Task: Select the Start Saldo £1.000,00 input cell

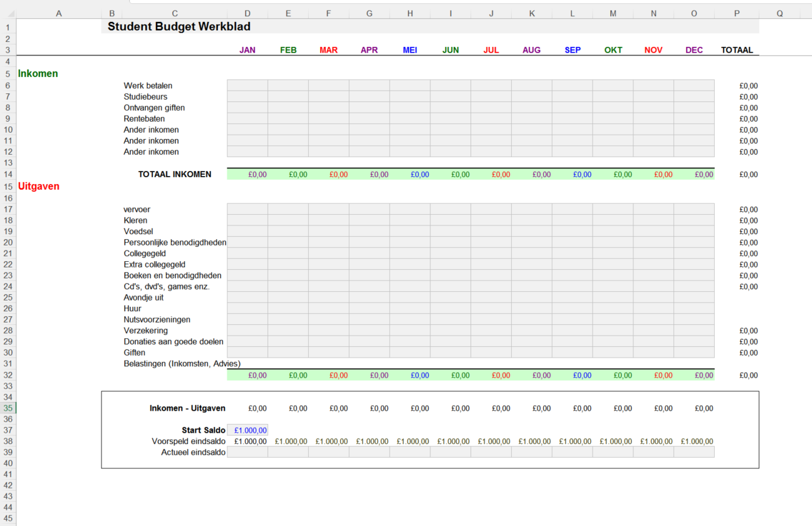Action: (247, 430)
